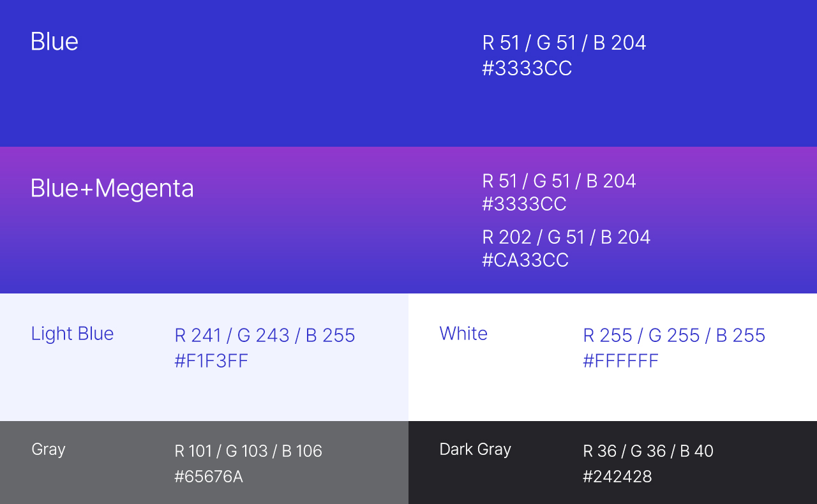The height and width of the screenshot is (504, 817).
Task: Select RGB text R 202 / G 51 / B 204
Action: 566,237
